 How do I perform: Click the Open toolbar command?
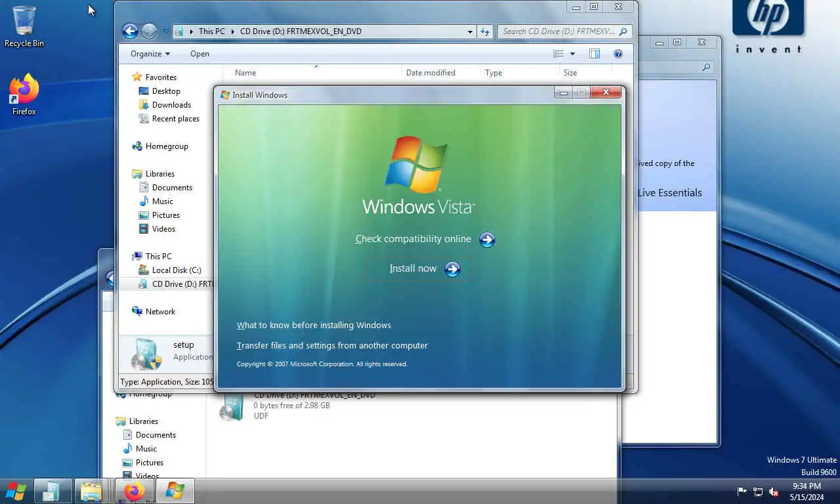point(199,54)
